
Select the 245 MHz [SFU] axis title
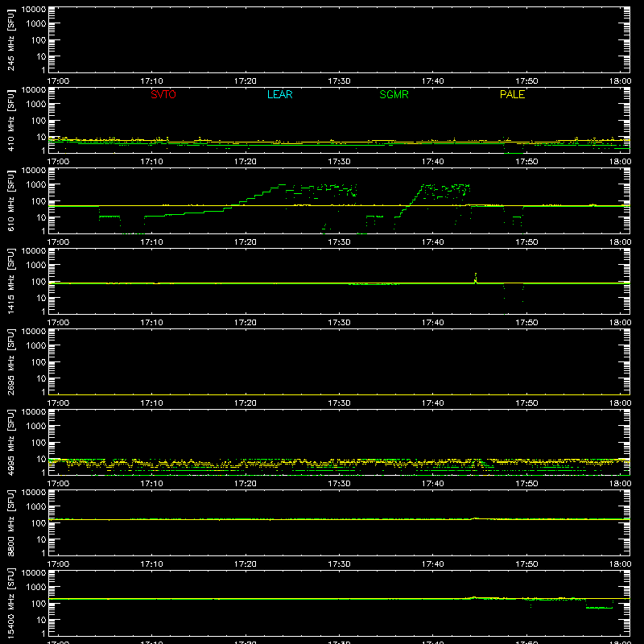click(x=10, y=40)
